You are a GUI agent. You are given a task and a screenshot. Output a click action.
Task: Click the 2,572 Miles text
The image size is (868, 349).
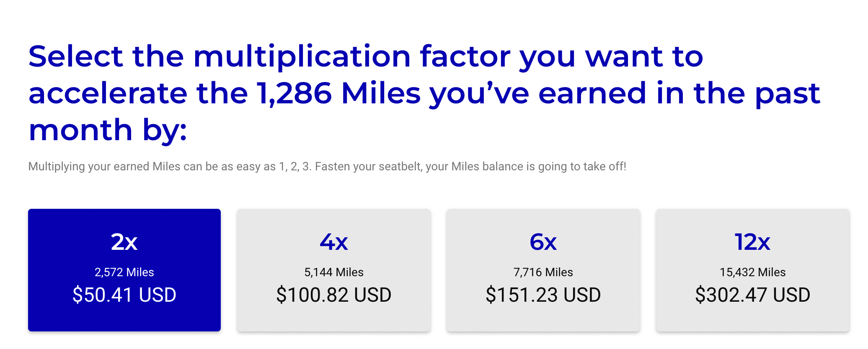pos(124,272)
